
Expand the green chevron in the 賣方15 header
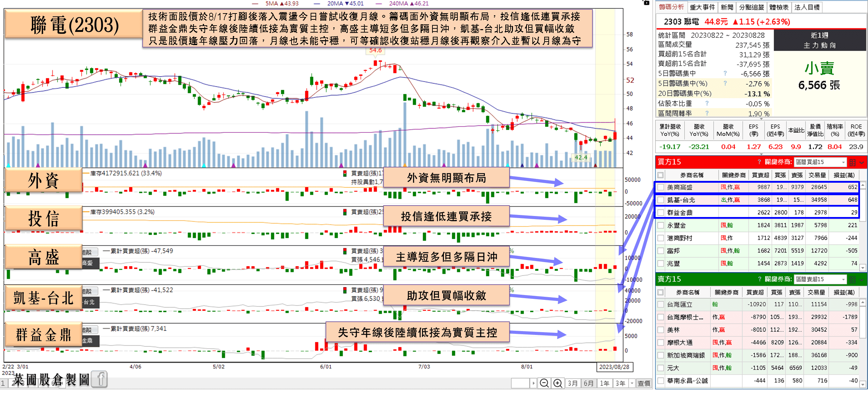861,279
